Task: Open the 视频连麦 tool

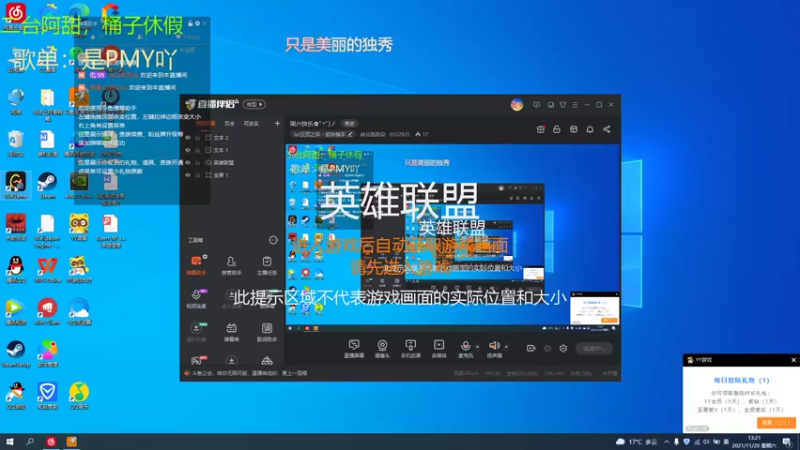Action: pos(196,298)
